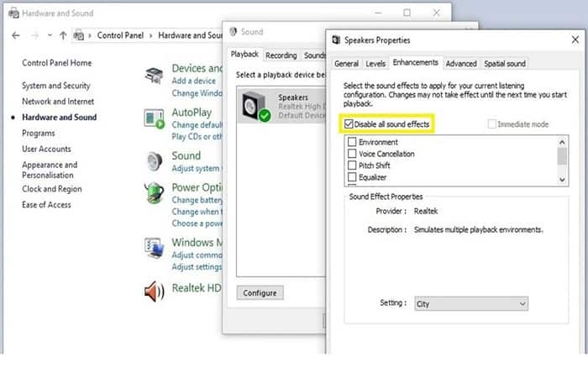Open the AutoPlay heading link

pos(192,113)
